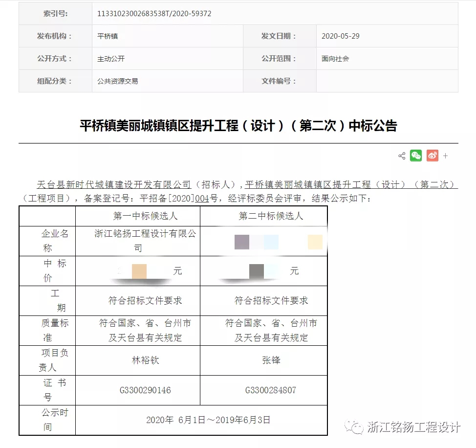Click the announcement title heading
The height and width of the screenshot is (448, 476).
tap(238, 126)
